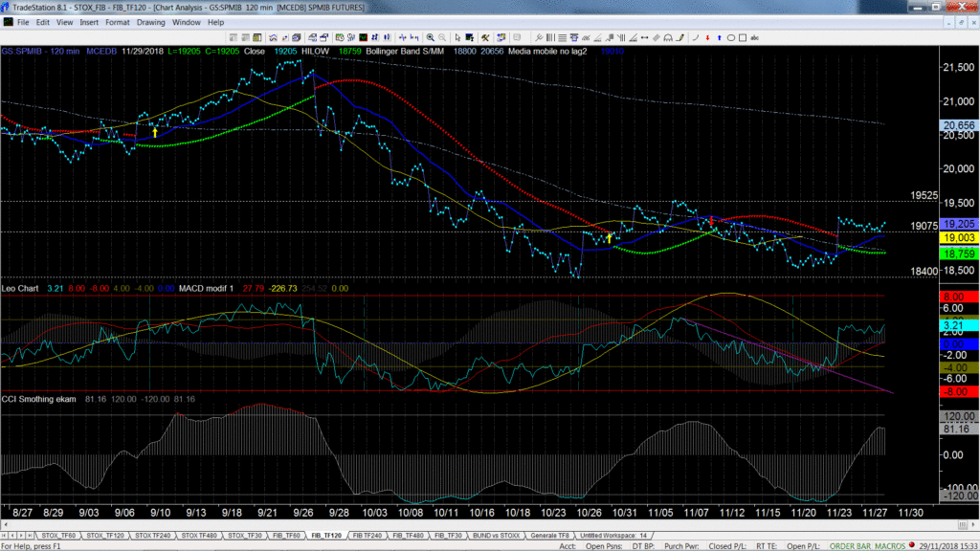Click the last-tab navigation arrow

[30, 536]
